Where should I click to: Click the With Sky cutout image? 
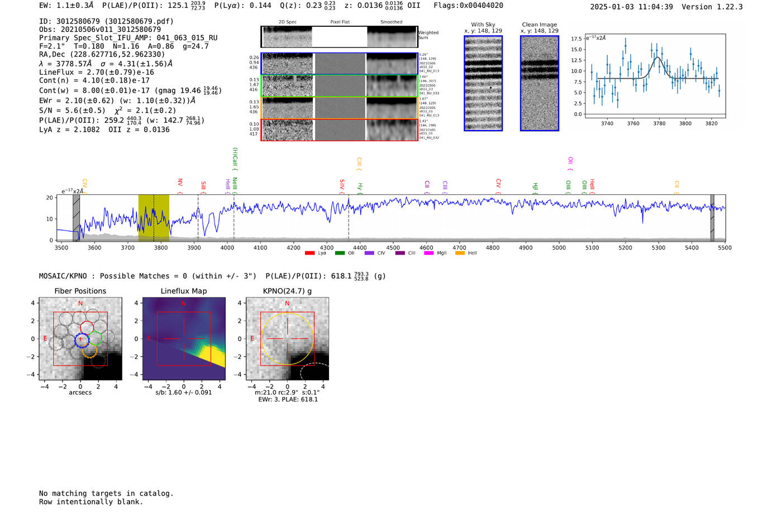coord(483,83)
